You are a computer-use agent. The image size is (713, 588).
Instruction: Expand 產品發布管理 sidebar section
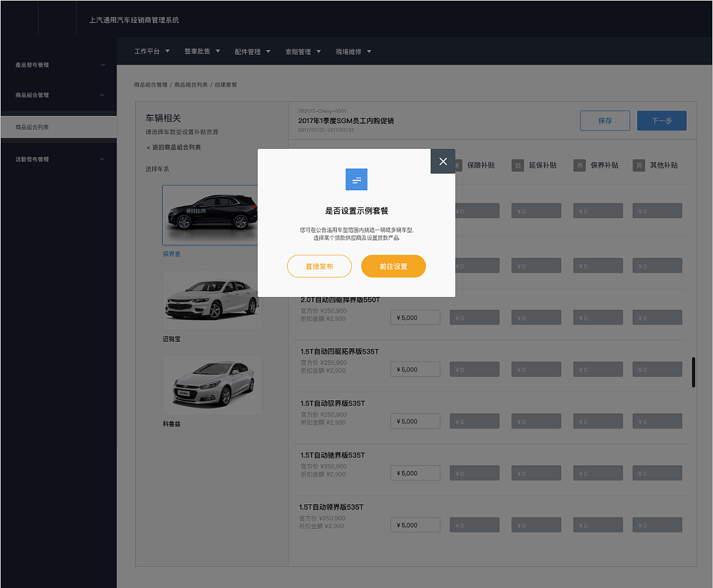[59, 65]
